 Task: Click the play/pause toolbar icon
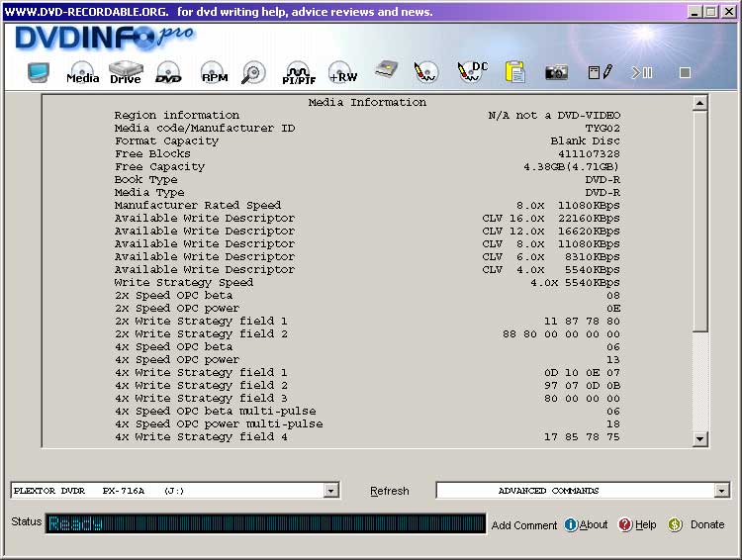click(642, 73)
